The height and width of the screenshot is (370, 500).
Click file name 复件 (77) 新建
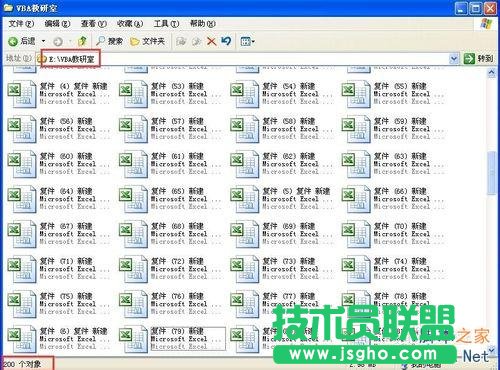(289, 296)
